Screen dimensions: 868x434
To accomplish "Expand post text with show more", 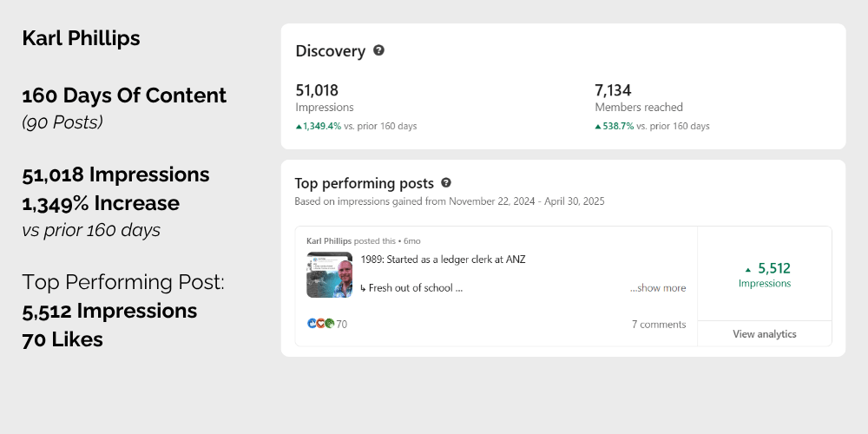I will tap(658, 288).
